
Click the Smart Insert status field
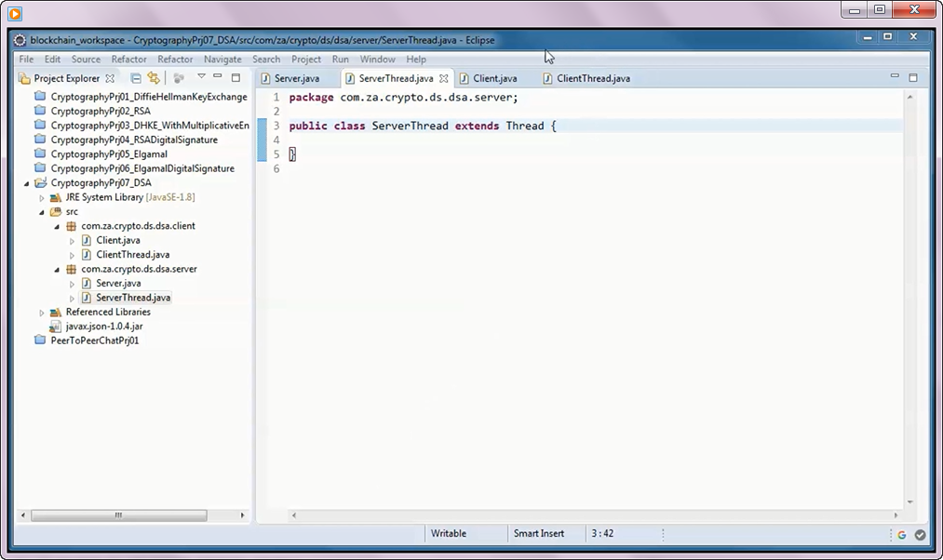pos(539,533)
